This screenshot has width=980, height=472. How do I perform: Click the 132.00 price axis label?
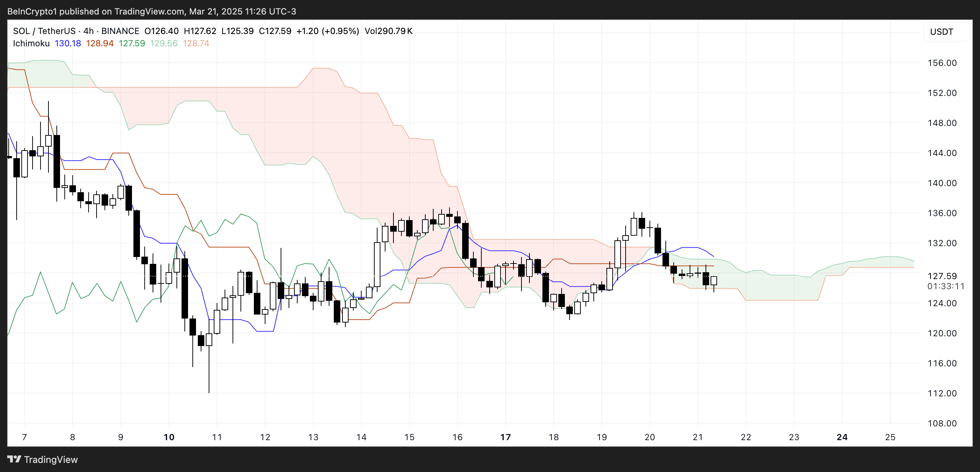(x=942, y=243)
